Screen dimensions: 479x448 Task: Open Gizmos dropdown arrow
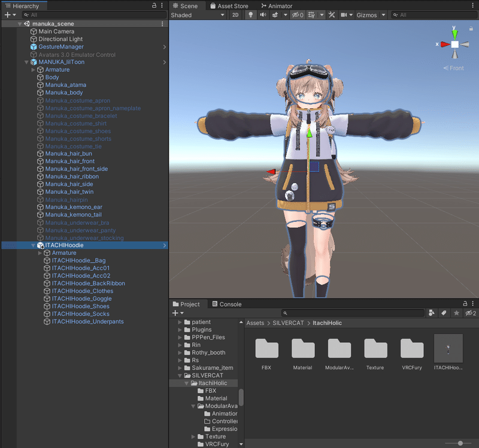point(383,15)
